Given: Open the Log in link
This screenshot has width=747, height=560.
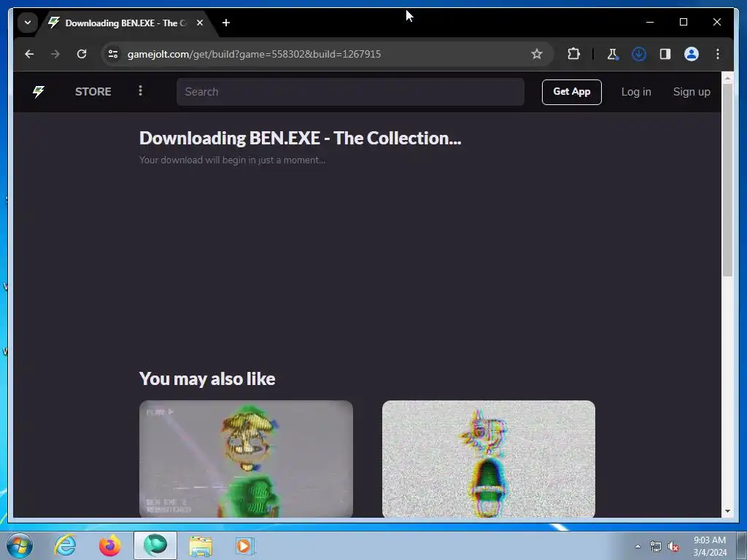Looking at the screenshot, I should pos(636,92).
